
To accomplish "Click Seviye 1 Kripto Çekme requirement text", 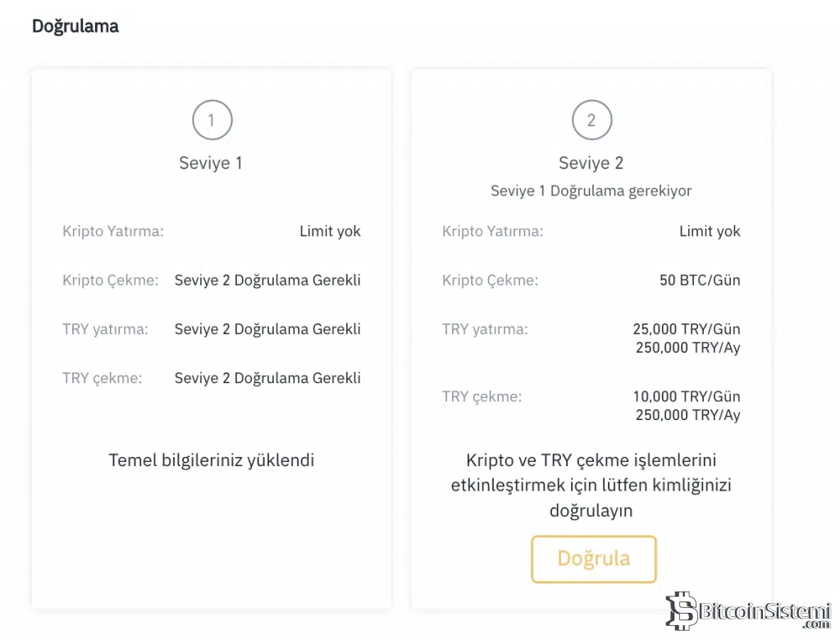I will [267, 280].
